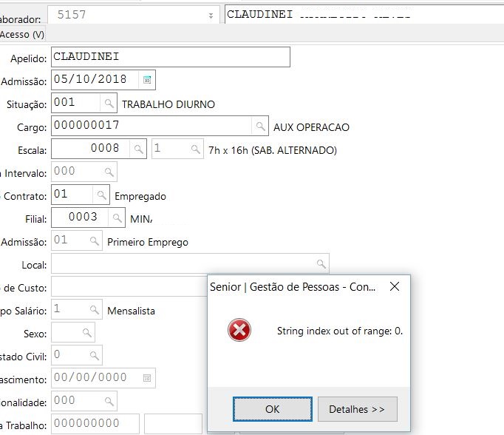Viewport: 504px width, 435px height.
Task: Expand the collaborator 5157 dropdown
Action: 211,16
